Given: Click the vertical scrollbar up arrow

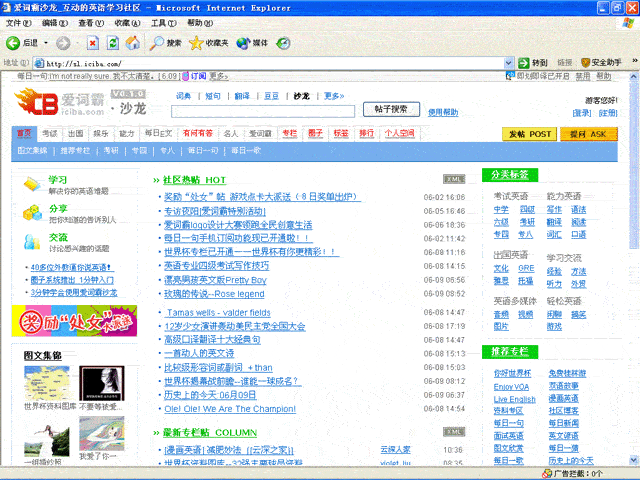Looking at the screenshot, I should 634,76.
